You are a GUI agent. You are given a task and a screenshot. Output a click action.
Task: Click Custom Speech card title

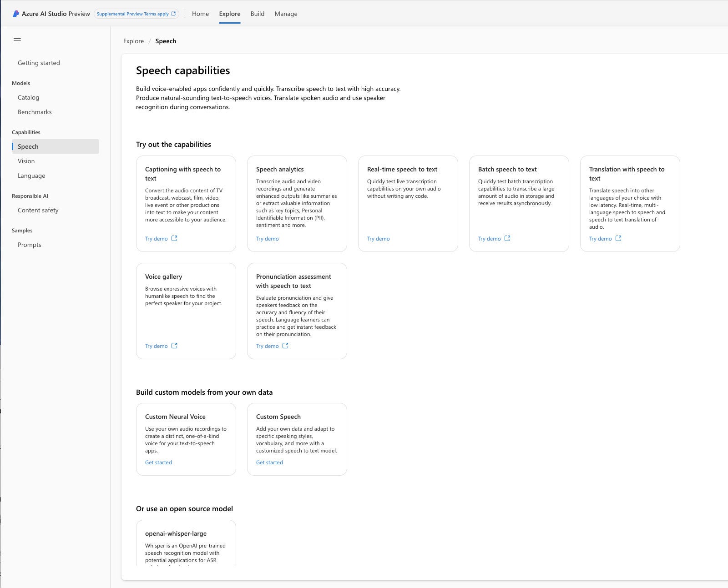[278, 417]
